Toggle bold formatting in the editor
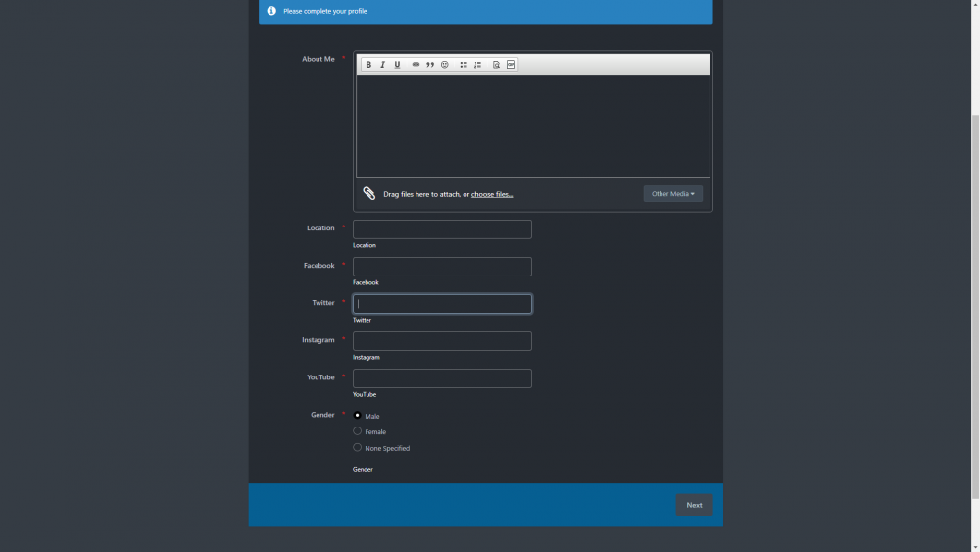This screenshot has height=552, width=980. [x=368, y=65]
